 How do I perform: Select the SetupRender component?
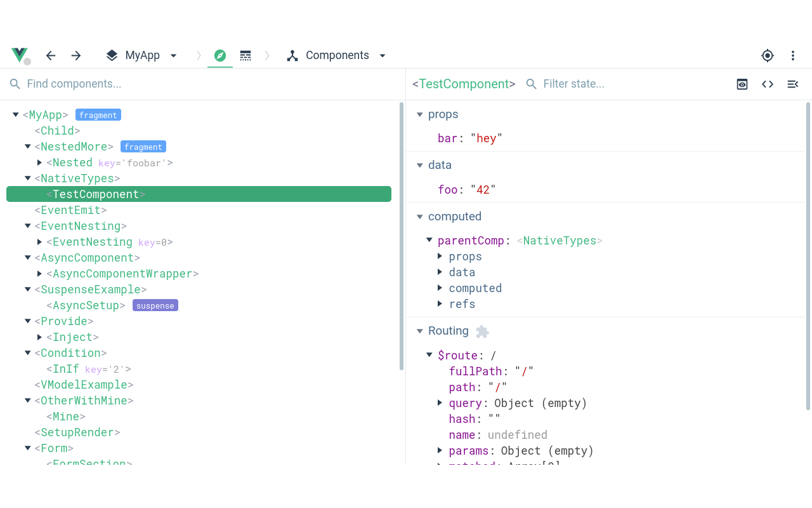(77, 432)
